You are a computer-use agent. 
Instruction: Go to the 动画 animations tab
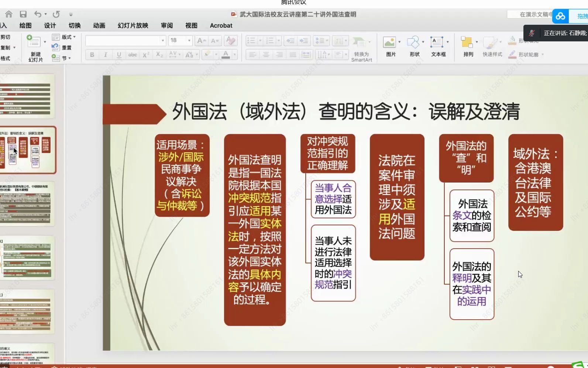tap(99, 25)
